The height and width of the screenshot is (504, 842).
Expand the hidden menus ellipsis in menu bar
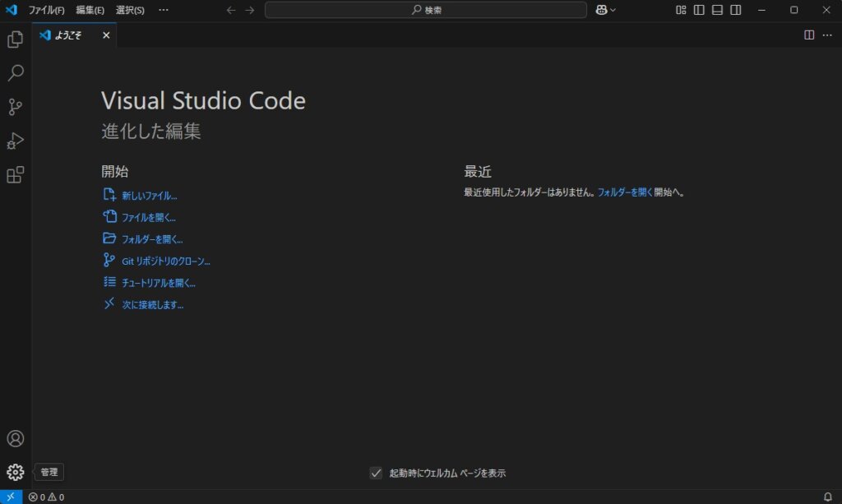click(x=164, y=10)
